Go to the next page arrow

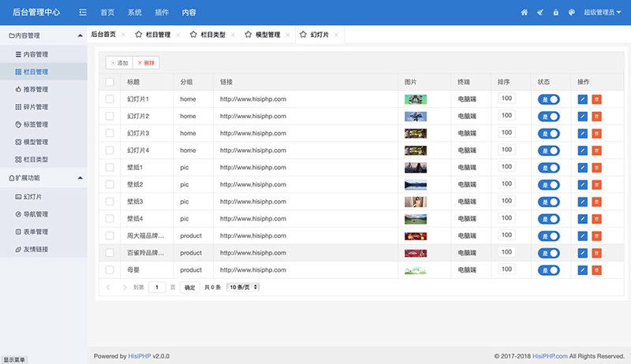pos(125,288)
